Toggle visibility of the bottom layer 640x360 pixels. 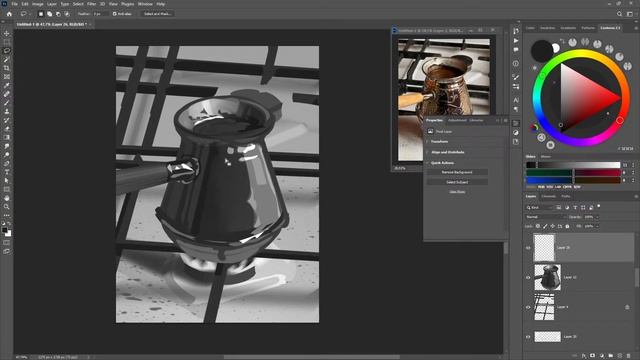[528, 337]
